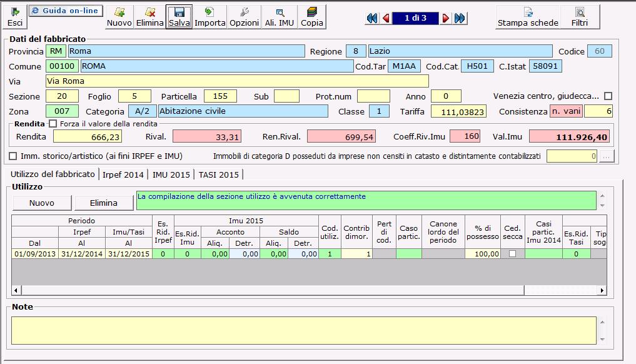The image size is (636, 364).
Task: Switch to the Irpef 2014 tab
Action: [x=123, y=174]
